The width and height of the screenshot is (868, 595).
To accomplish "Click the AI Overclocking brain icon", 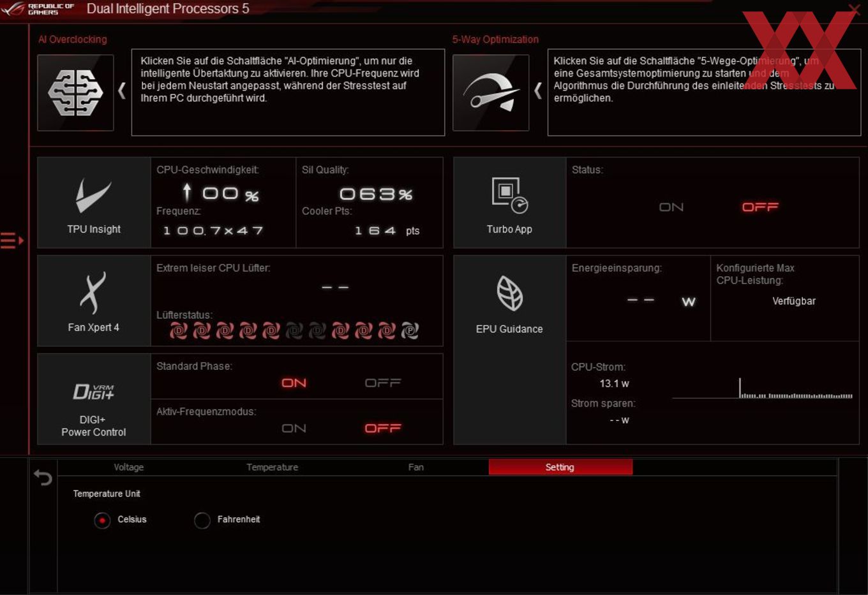I will click(x=75, y=93).
